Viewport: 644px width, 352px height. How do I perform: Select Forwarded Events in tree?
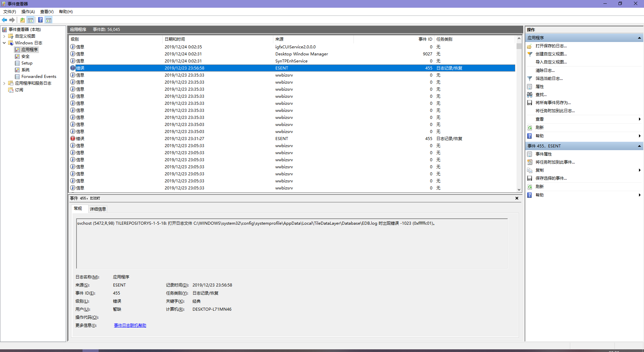coord(39,77)
